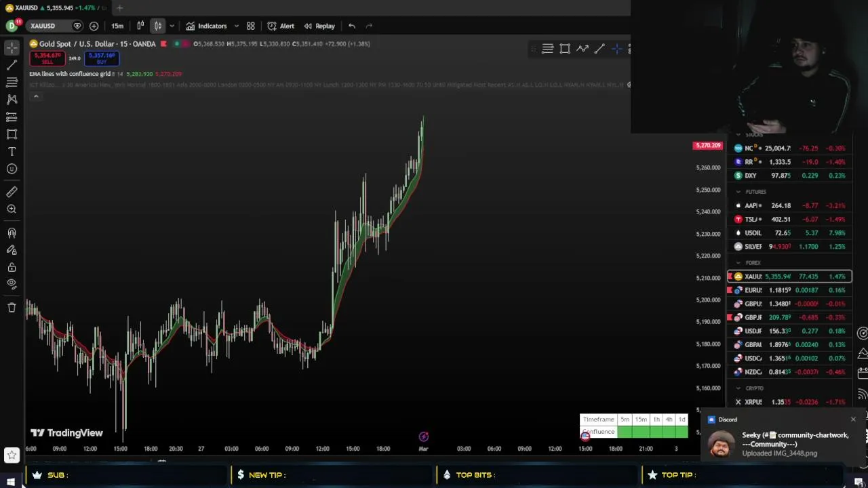Collapse the CRYPTO watchlist section

coord(738,388)
